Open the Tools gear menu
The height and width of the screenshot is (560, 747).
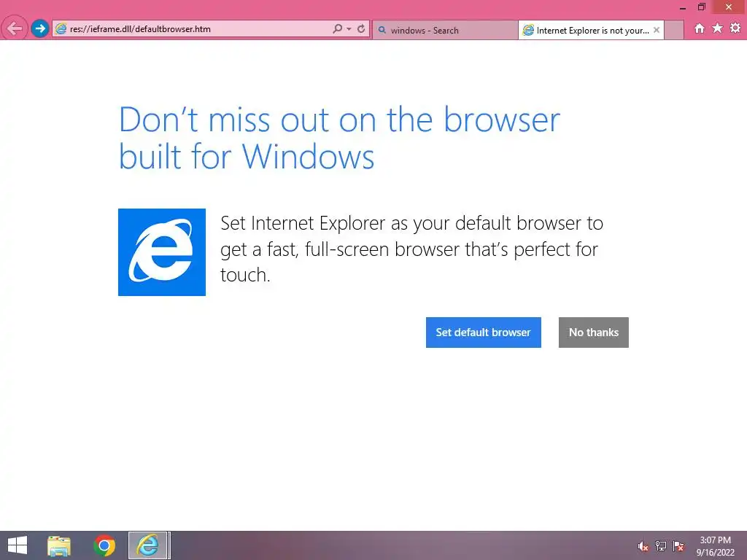click(x=735, y=28)
